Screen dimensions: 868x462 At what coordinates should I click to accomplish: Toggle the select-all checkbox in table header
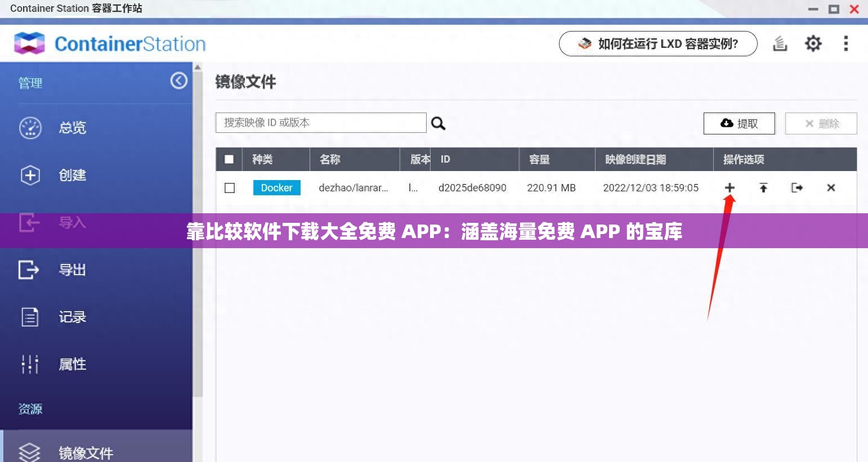click(x=229, y=159)
